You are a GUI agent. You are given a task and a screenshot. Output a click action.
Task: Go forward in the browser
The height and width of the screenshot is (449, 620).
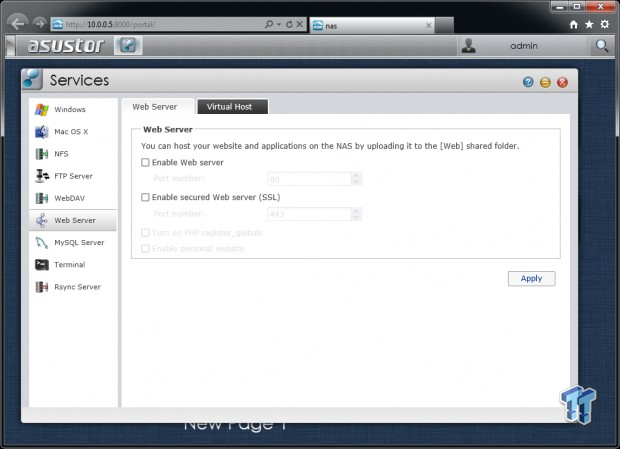click(x=39, y=24)
